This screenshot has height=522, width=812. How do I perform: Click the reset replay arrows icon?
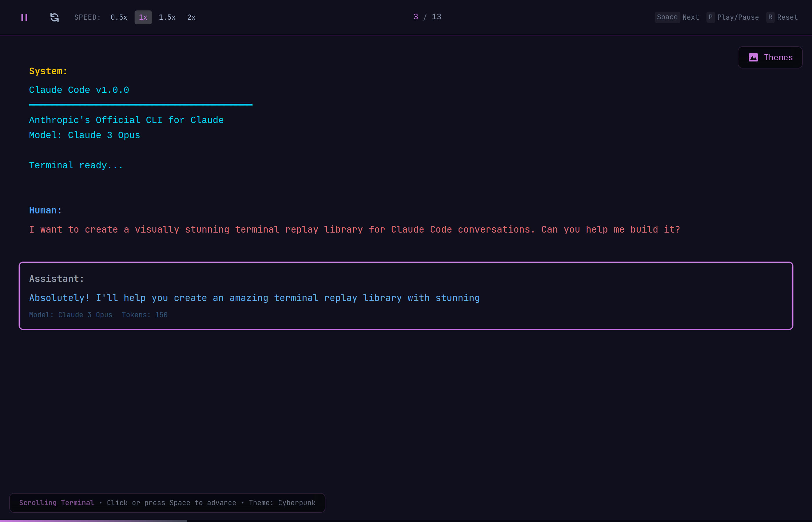(x=55, y=17)
